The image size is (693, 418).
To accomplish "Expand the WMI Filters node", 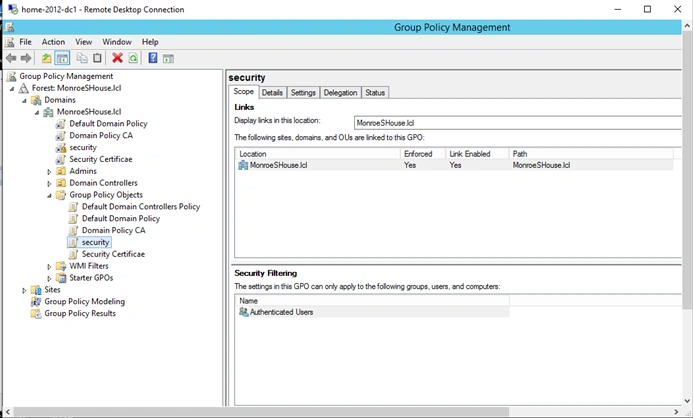I will [49, 267].
